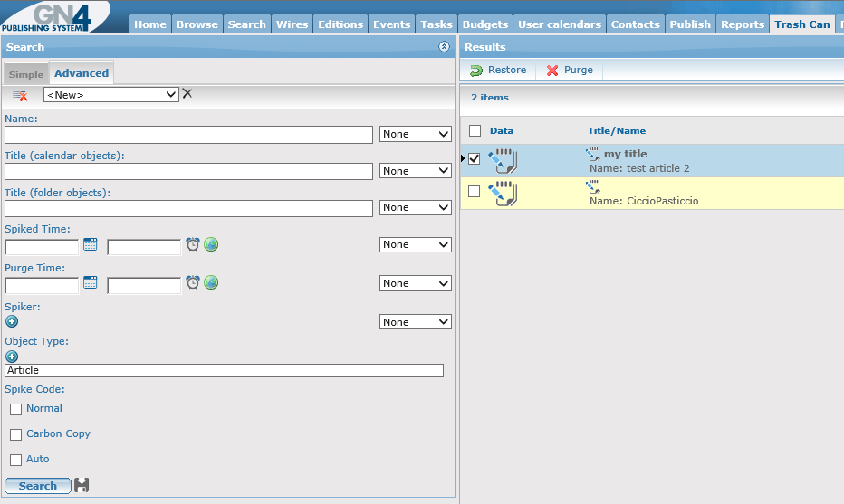
Task: Sort by the Title/Name column header
Action: tap(617, 130)
